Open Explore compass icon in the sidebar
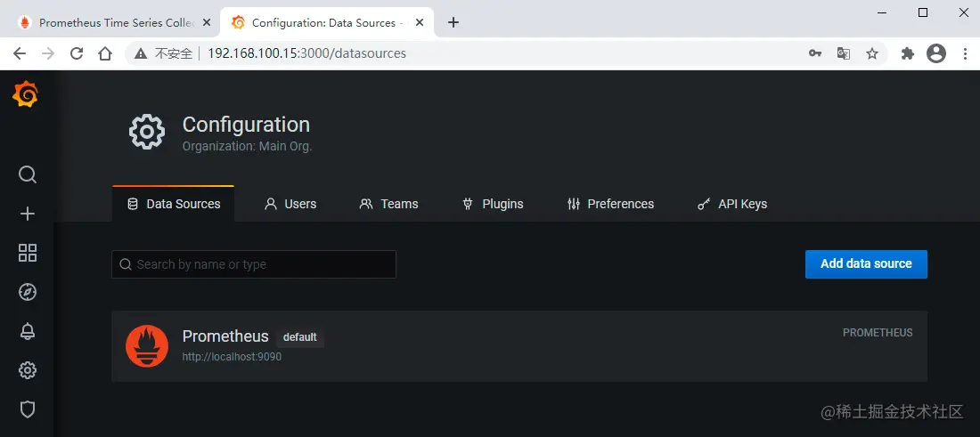Viewport: 980px width, 437px height. pyautogui.click(x=28, y=292)
